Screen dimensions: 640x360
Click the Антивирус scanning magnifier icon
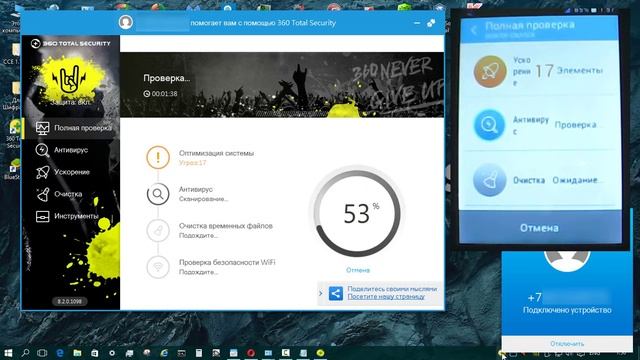[158, 194]
